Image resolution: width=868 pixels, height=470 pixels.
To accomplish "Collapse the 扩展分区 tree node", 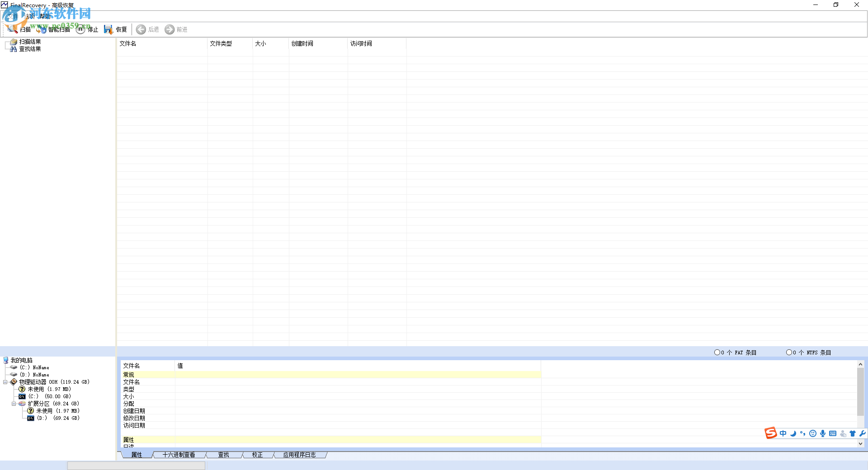I will [14, 404].
